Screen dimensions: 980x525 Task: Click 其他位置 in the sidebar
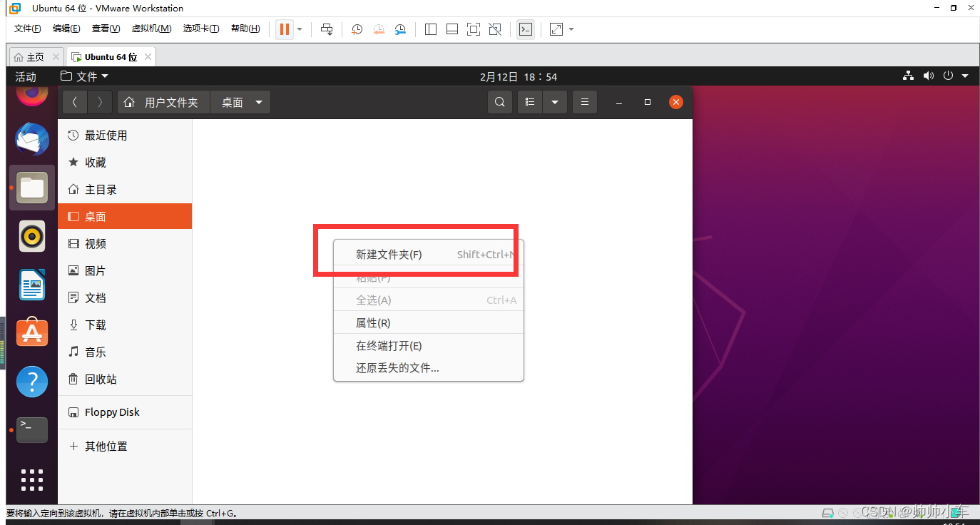pyautogui.click(x=125, y=447)
